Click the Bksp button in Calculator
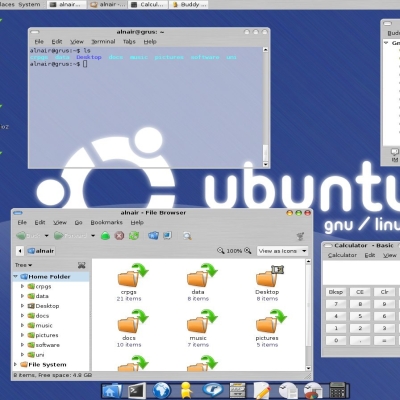Image resolution: width=400 pixels, height=400 pixels. pyautogui.click(x=336, y=292)
